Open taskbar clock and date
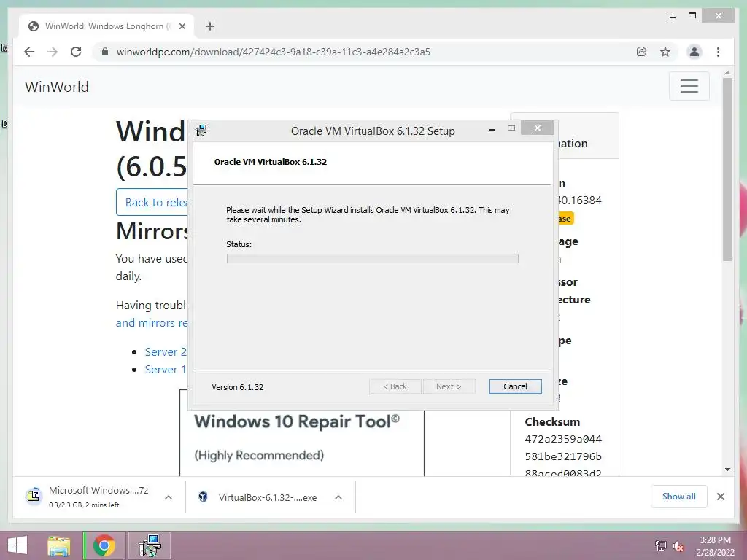747x560 pixels. coord(715,546)
